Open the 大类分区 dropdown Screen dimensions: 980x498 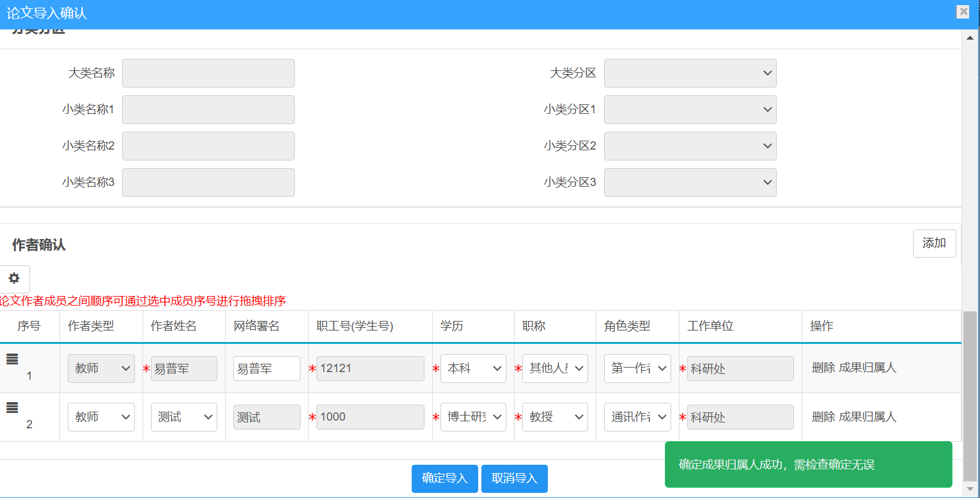690,74
